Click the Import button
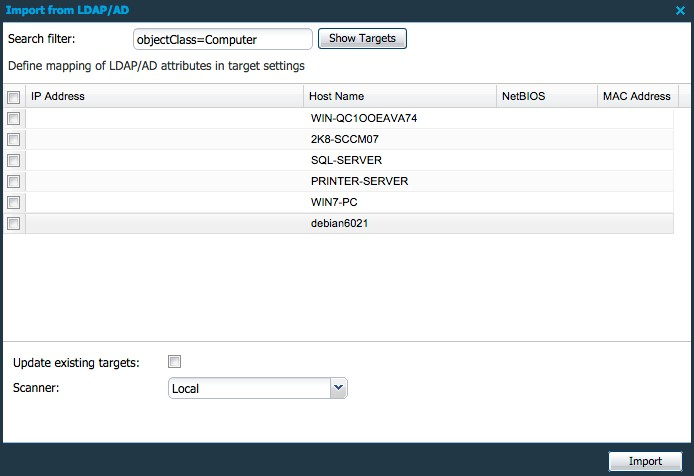The image size is (694, 476). (645, 461)
